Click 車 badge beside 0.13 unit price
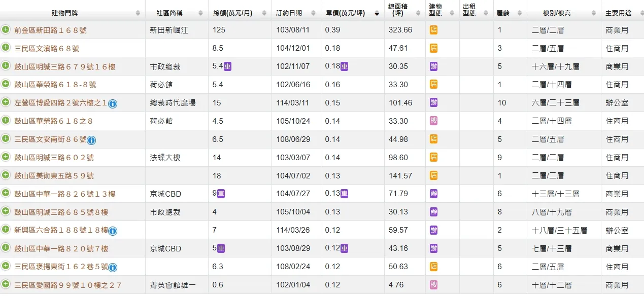Image resolution: width=644 pixels, height=296 pixels. (344, 194)
